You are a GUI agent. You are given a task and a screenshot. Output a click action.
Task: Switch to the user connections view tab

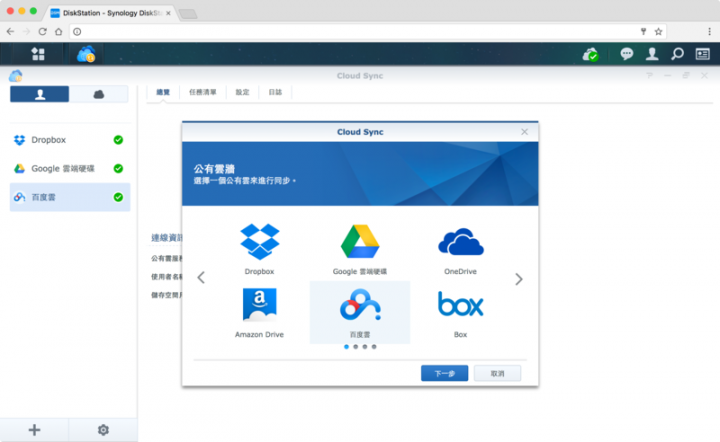[x=39, y=94]
